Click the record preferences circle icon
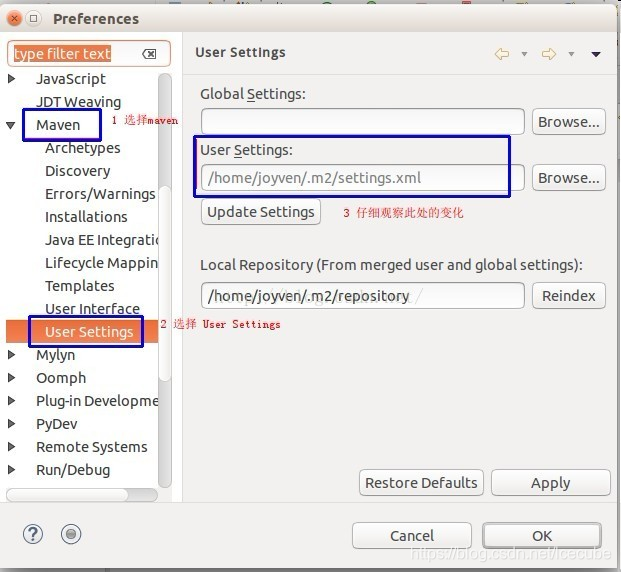This screenshot has width=621, height=572. (x=71, y=534)
